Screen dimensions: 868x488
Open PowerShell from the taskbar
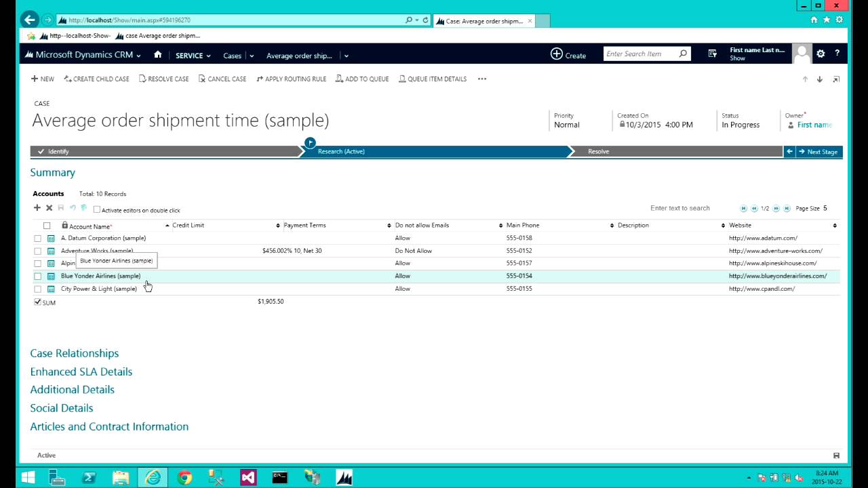pos(89,478)
